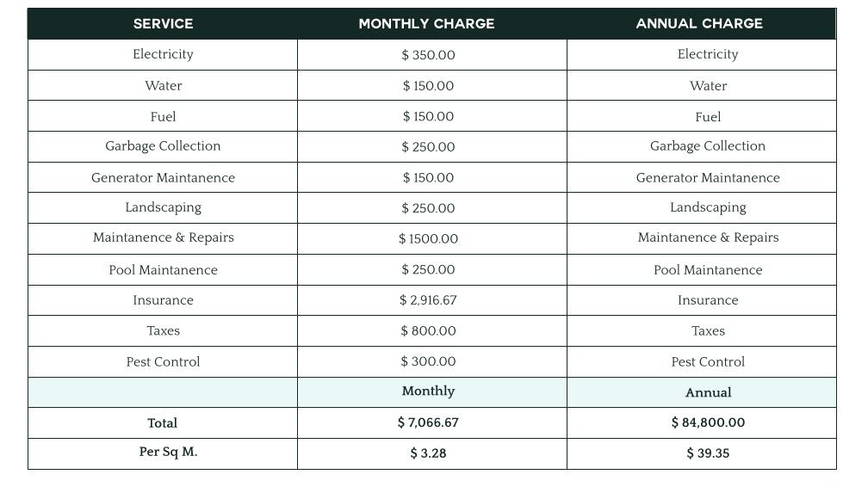Select Pool Maintanence in the Annual Charge column
This screenshot has height=493, width=868.
(x=708, y=270)
